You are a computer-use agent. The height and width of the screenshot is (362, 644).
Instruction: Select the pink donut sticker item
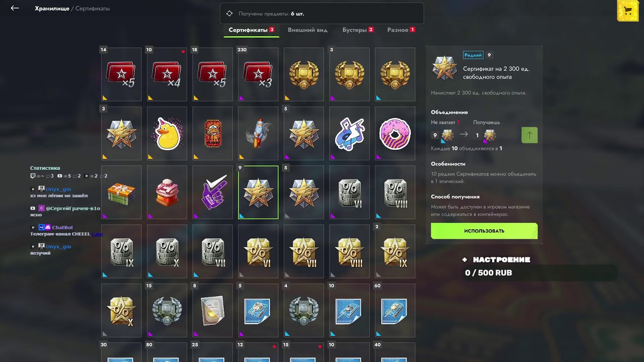tap(395, 134)
